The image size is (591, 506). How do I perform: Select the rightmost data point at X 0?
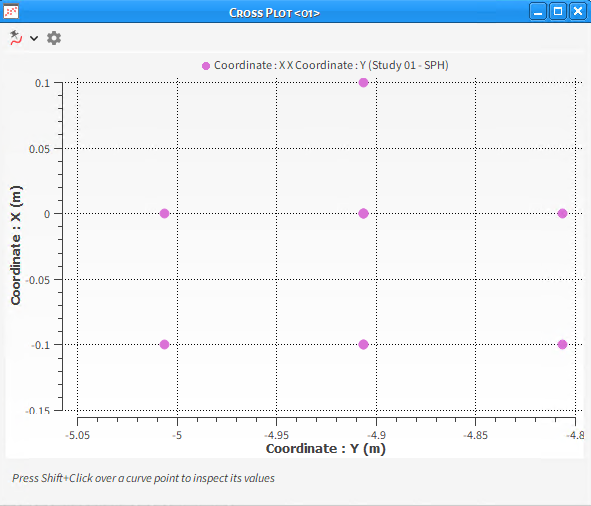(562, 213)
